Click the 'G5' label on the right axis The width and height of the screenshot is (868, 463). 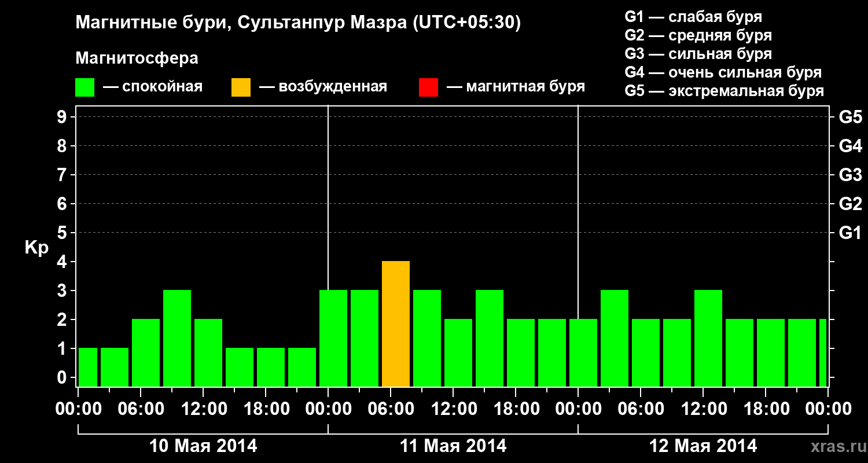coord(850,117)
